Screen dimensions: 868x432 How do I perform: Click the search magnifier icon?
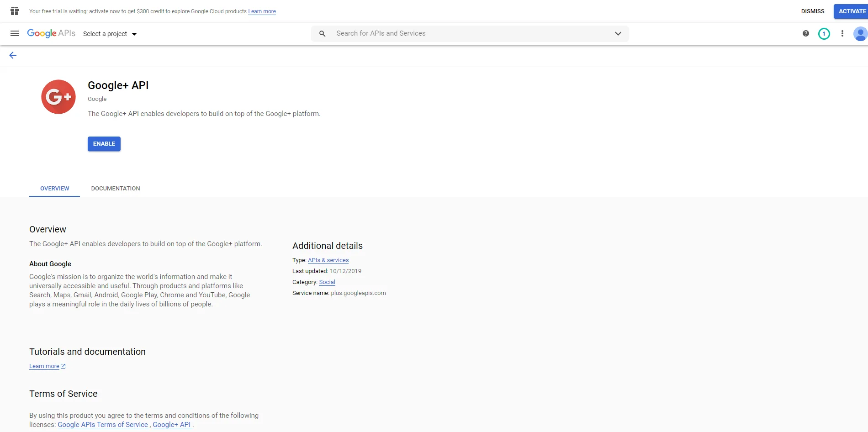click(x=322, y=33)
